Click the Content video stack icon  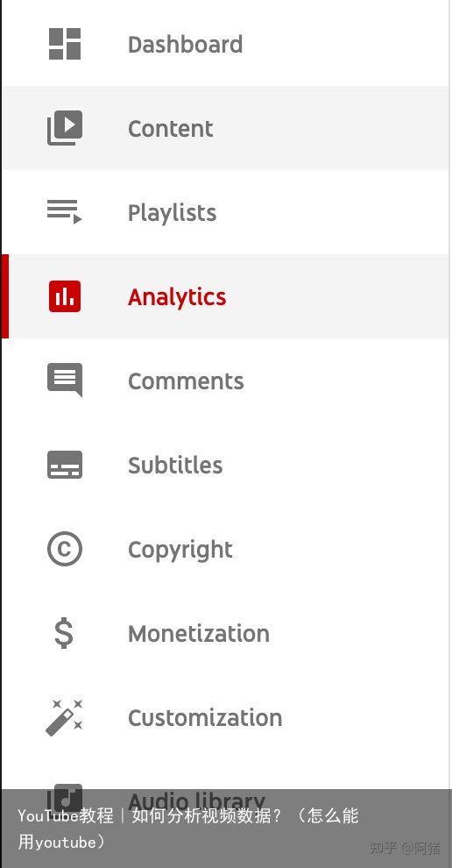[x=65, y=128]
